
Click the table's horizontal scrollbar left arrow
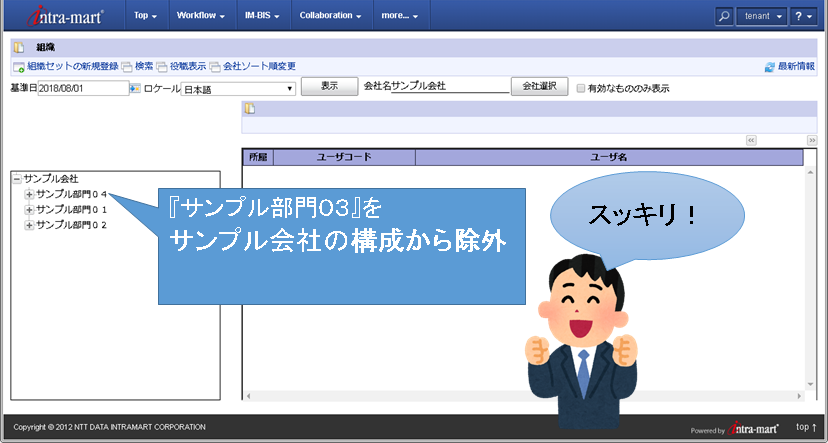pyautogui.click(x=248, y=396)
